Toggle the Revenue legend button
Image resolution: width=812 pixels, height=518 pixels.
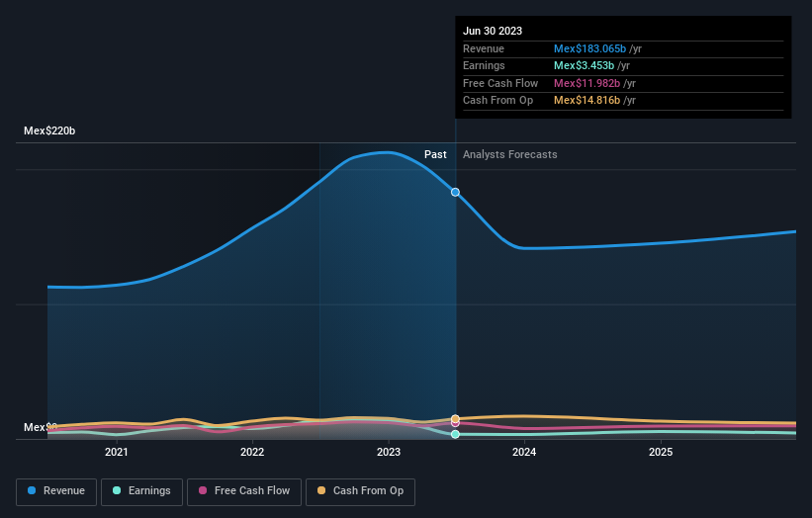(56, 491)
